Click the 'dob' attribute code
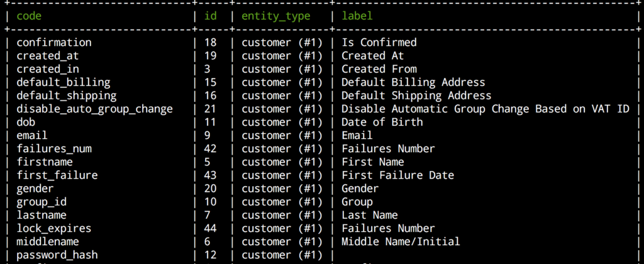The image size is (644, 264). 26,123
